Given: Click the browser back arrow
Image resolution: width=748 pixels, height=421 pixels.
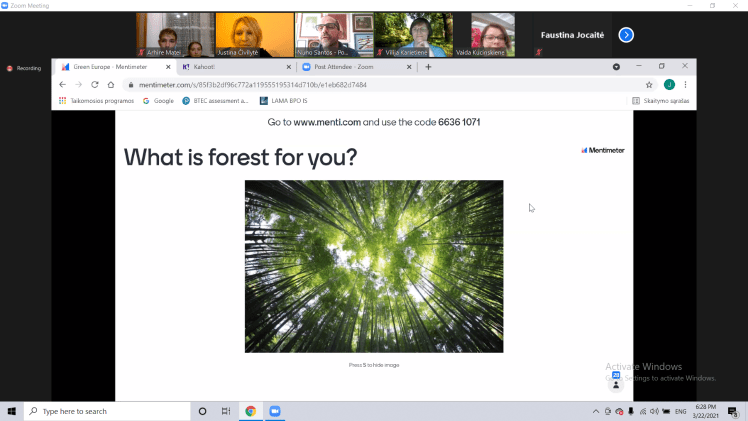Looking at the screenshot, I should pos(62,85).
